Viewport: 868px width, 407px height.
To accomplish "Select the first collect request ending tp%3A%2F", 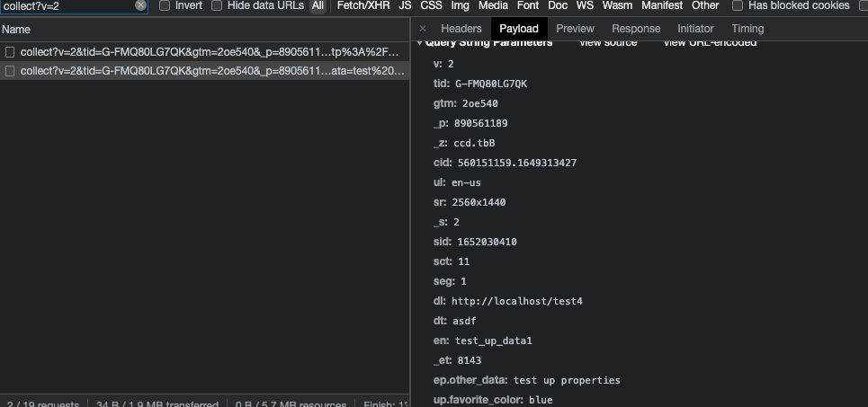I will pos(205,52).
